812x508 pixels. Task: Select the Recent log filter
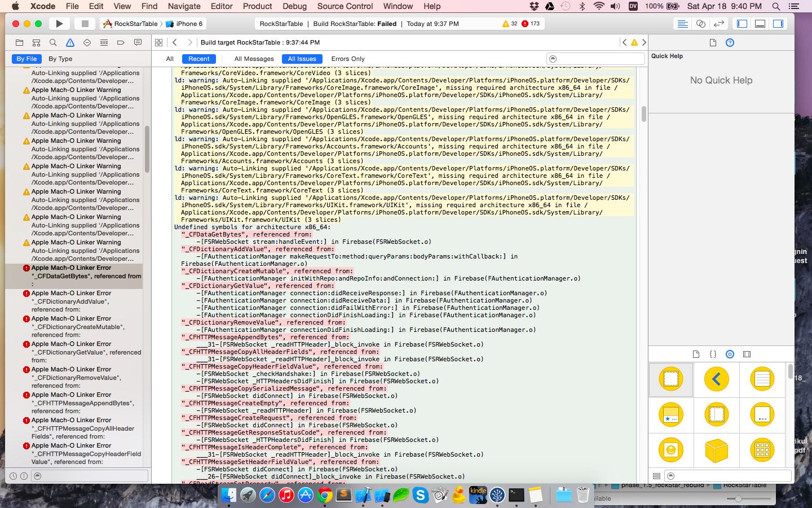coord(198,59)
